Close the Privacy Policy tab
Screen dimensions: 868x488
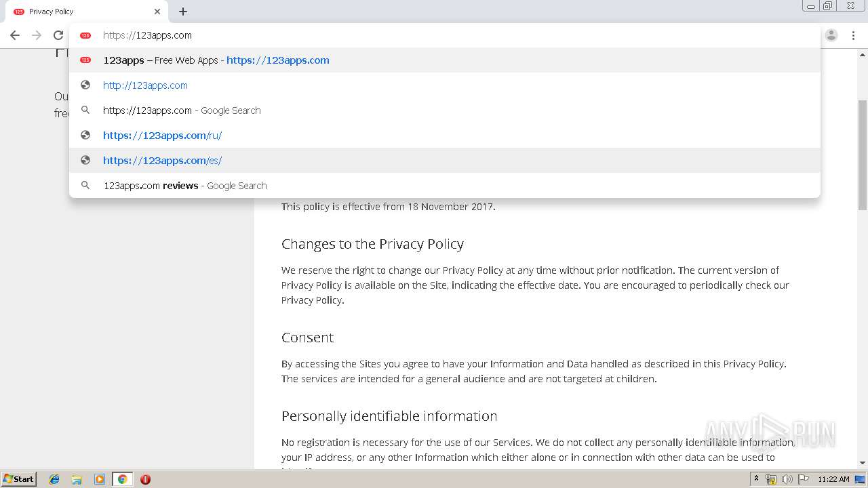(157, 12)
